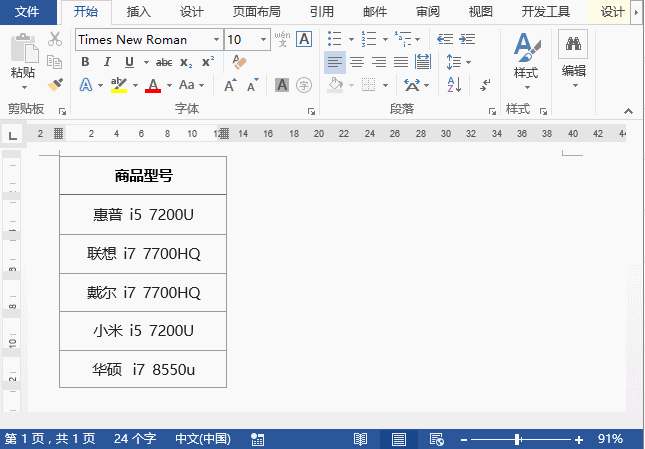645x449 pixels.
Task: Click the 文件 file button
Action: point(28,12)
